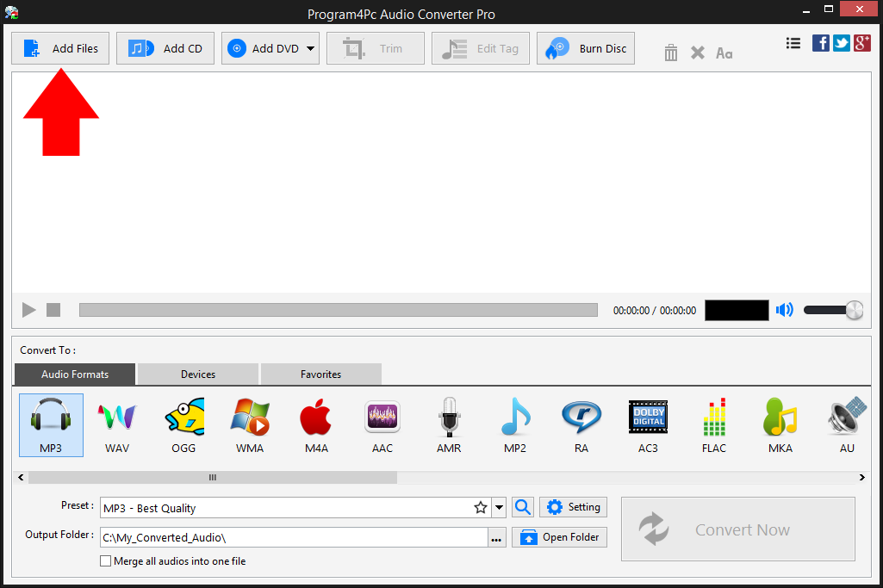Click the Open Folder button

click(x=559, y=536)
